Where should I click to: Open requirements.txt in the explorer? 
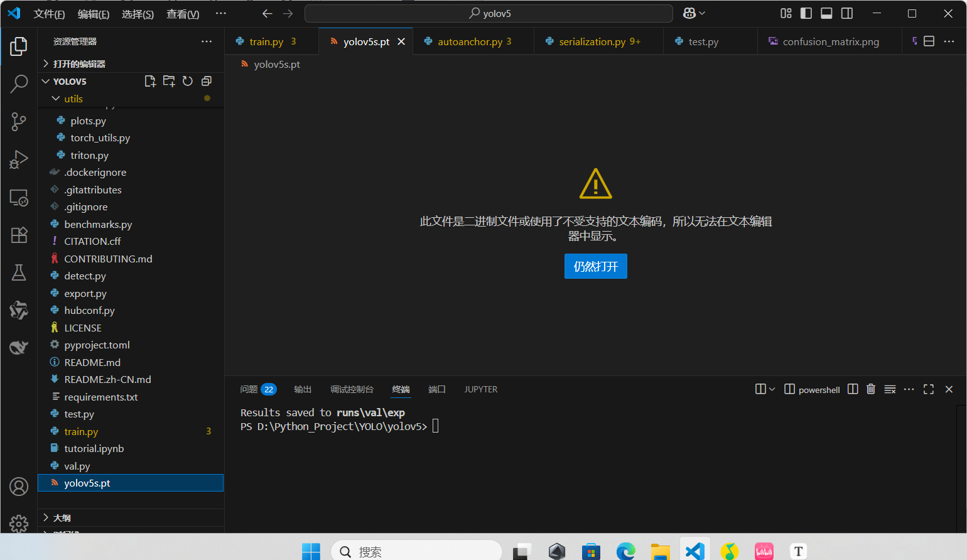tap(131, 397)
